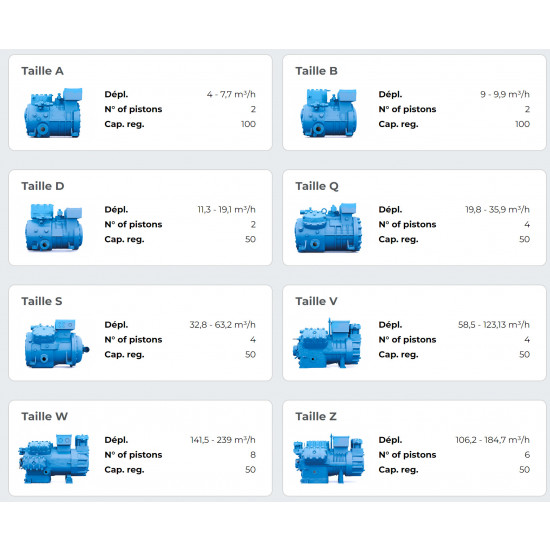This screenshot has width=550, height=550.
Task: Select the 106,2 - 184,7 m³/h value
Action: point(493,440)
